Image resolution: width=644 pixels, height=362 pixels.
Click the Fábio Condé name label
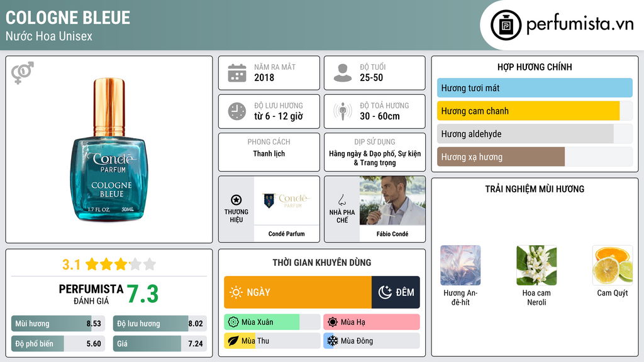point(392,234)
